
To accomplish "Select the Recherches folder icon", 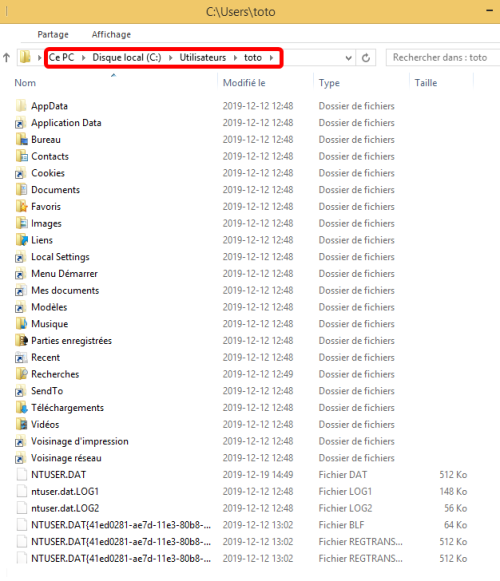I will click(21, 374).
